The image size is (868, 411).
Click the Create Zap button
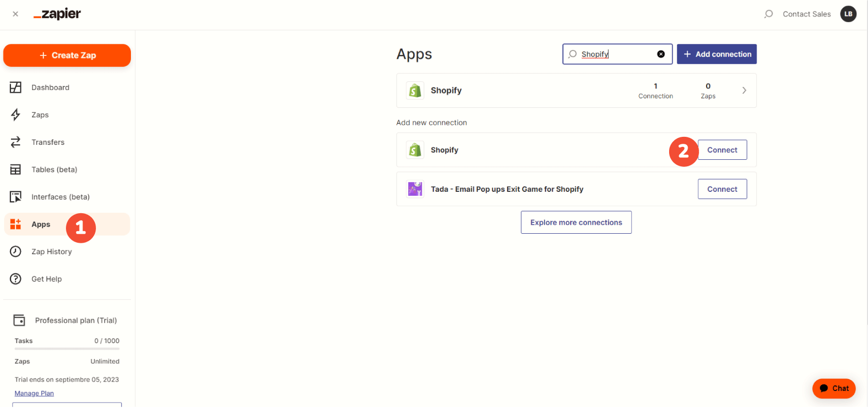click(67, 55)
